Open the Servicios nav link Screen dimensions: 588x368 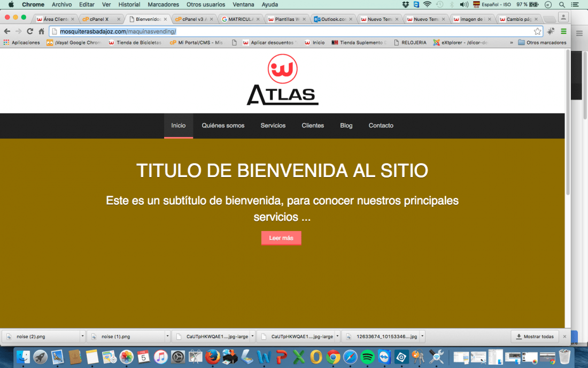click(273, 126)
